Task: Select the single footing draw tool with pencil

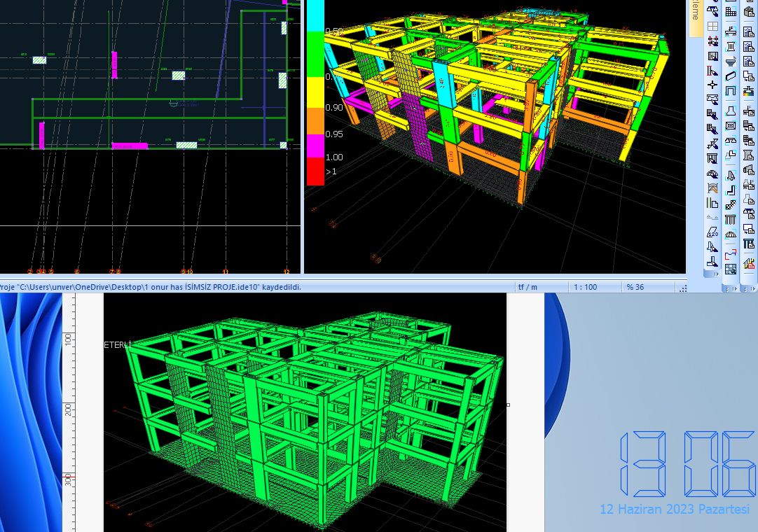Action: pyautogui.click(x=712, y=247)
